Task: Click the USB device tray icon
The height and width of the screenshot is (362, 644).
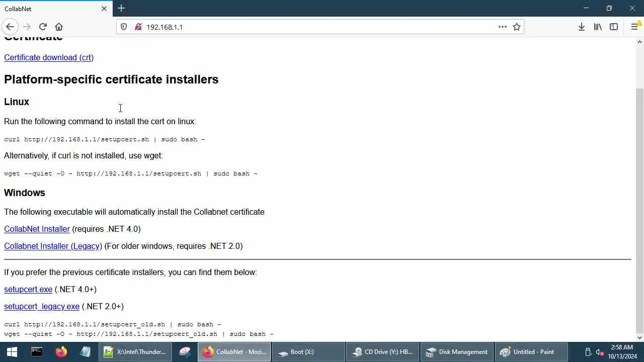Action: [x=588, y=352]
